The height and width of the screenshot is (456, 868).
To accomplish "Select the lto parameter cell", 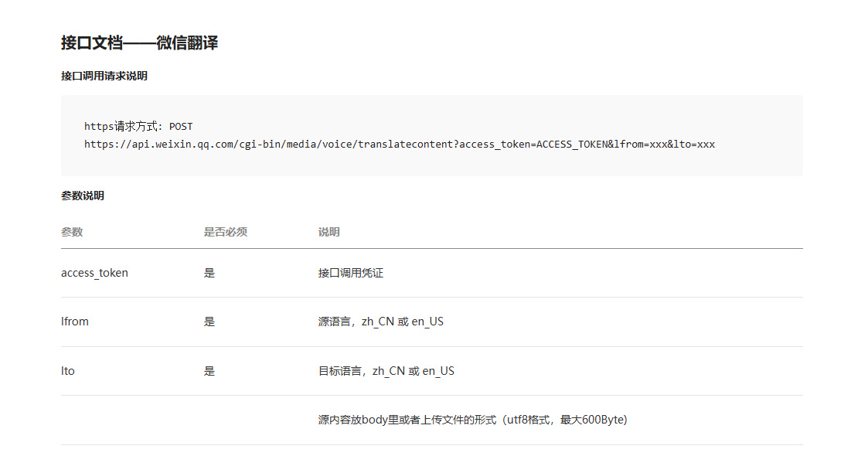I will (67, 371).
